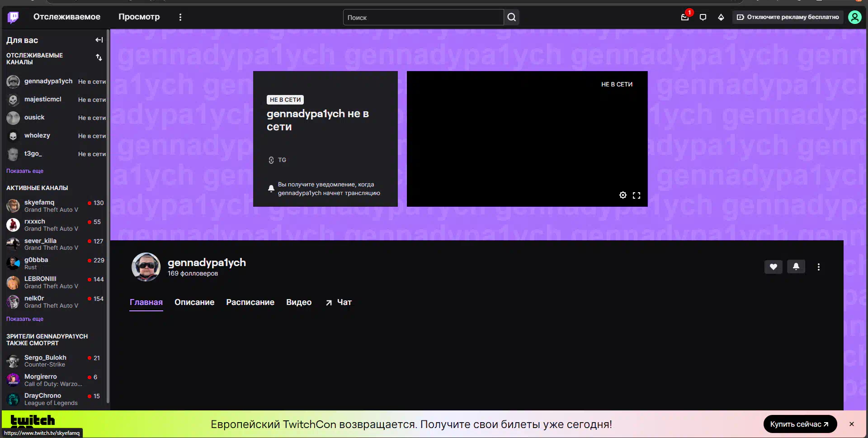Open Sergo_Bulokh Counter-Strike stream
The height and width of the screenshot is (438, 868).
click(x=56, y=361)
